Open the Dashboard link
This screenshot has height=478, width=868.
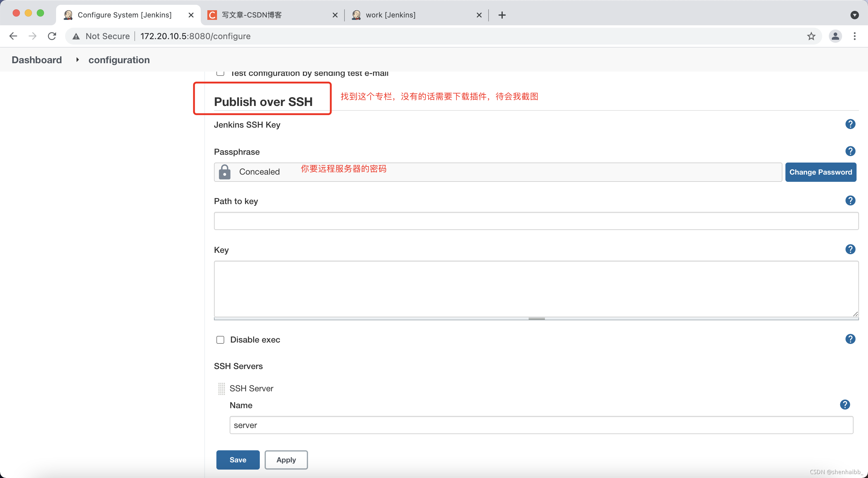[36, 60]
